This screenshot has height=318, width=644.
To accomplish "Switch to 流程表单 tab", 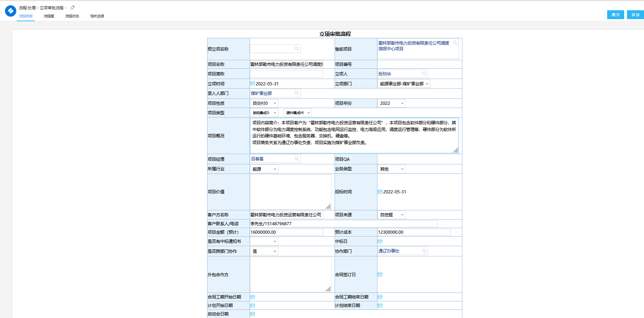I will click(x=26, y=16).
